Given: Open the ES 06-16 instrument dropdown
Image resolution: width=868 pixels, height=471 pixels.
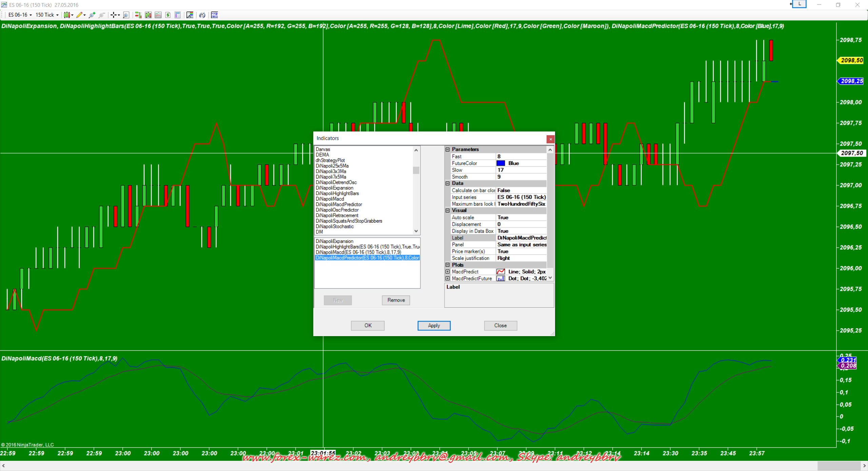Looking at the screenshot, I should [20, 15].
